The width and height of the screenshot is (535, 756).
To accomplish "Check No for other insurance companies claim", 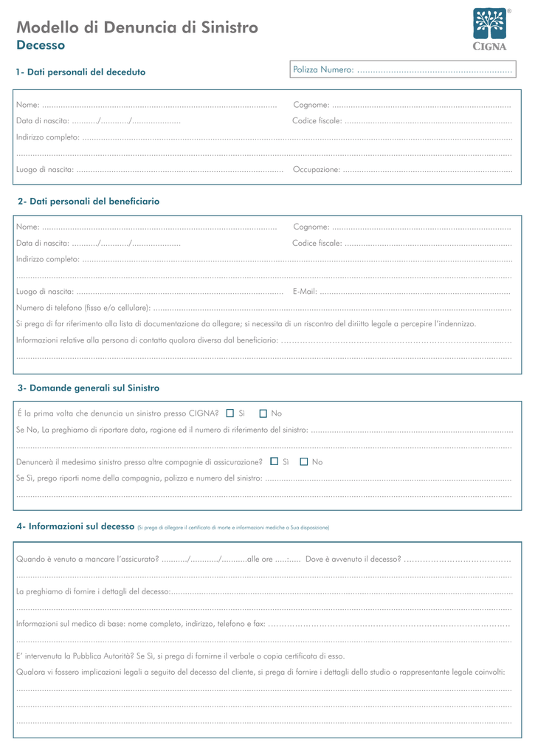I will pos(303,461).
